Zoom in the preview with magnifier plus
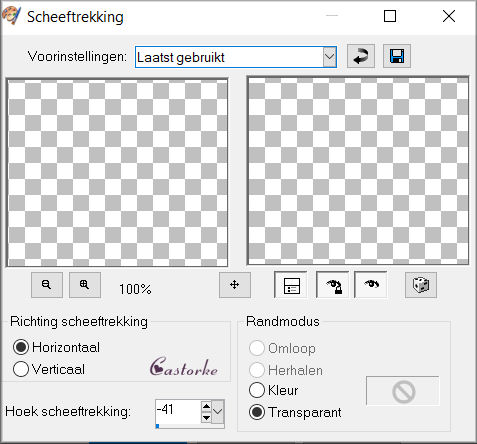477x444 pixels. click(x=85, y=285)
